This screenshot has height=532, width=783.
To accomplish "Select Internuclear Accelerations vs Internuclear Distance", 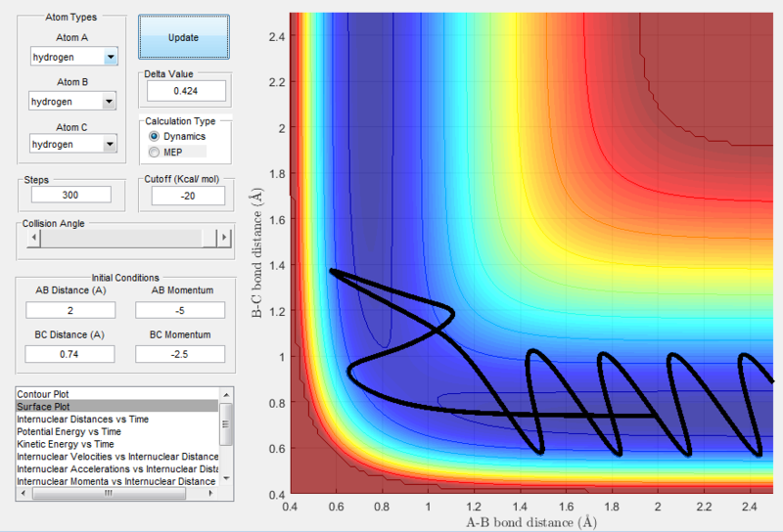I will click(117, 469).
